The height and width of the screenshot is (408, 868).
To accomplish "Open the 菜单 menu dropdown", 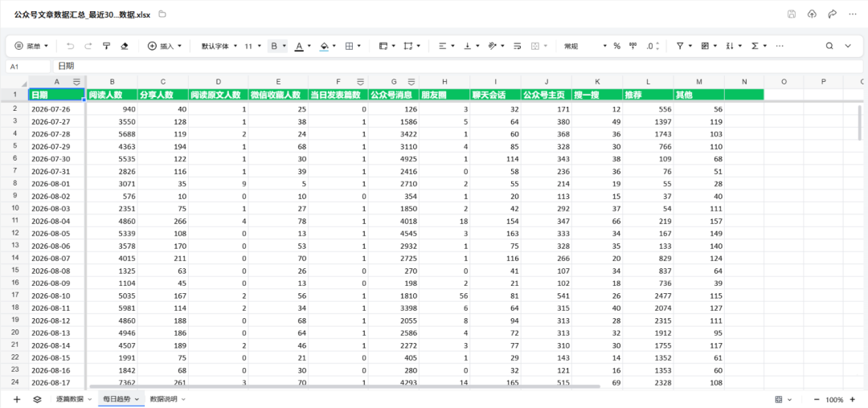I will tap(31, 47).
